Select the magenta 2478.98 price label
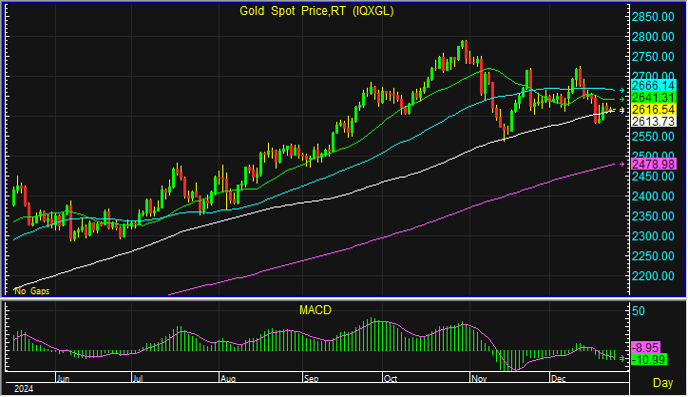Viewport: 688px width, 397px height. point(653,165)
